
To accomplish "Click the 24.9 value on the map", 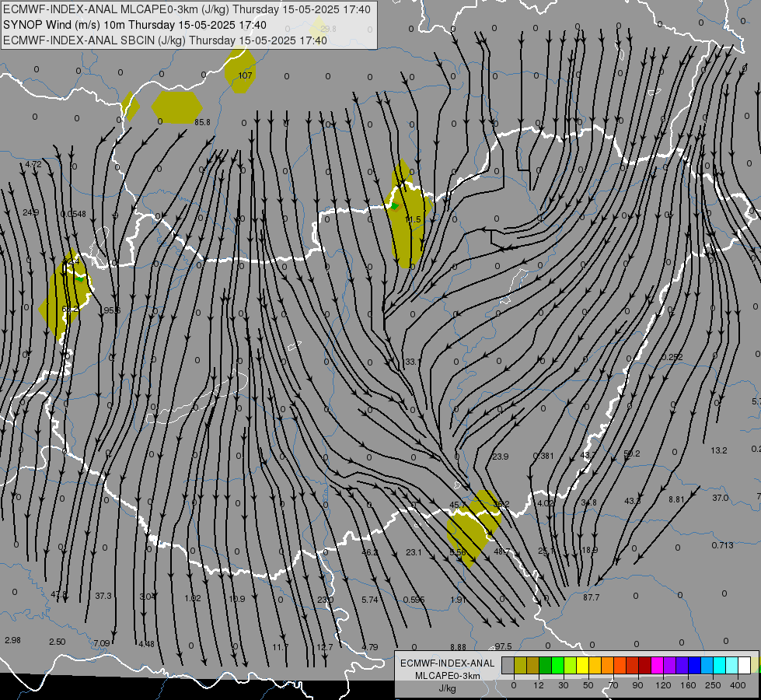I will (x=31, y=212).
